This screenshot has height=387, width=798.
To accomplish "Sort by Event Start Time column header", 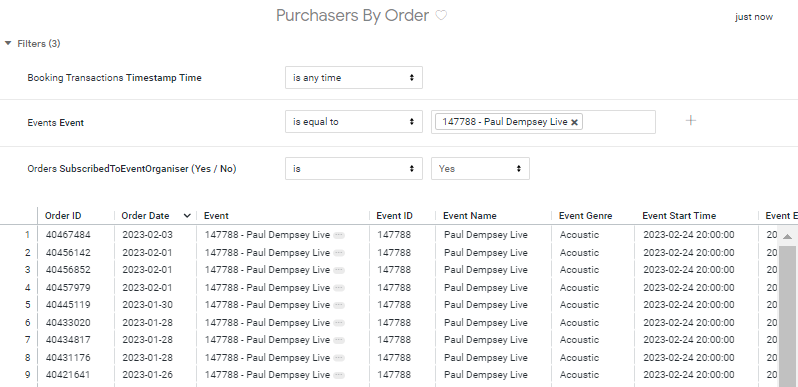I will click(x=679, y=216).
